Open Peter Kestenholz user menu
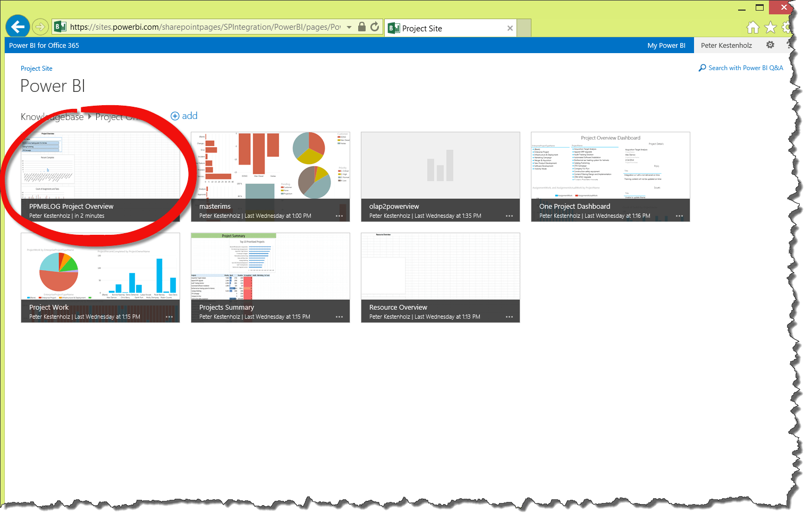Viewport: 812px width, 520px height. coord(726,46)
